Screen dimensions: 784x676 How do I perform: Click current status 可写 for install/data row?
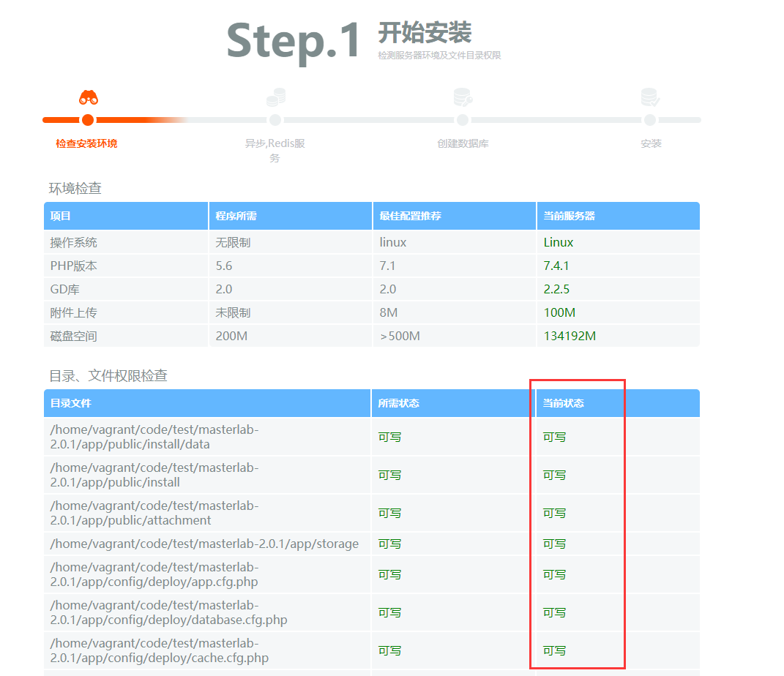point(554,437)
